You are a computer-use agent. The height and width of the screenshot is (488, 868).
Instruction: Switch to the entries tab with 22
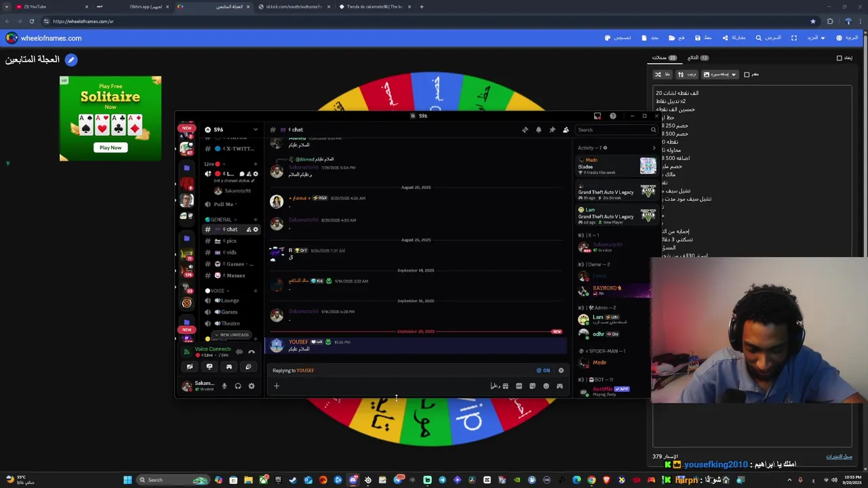pos(665,58)
